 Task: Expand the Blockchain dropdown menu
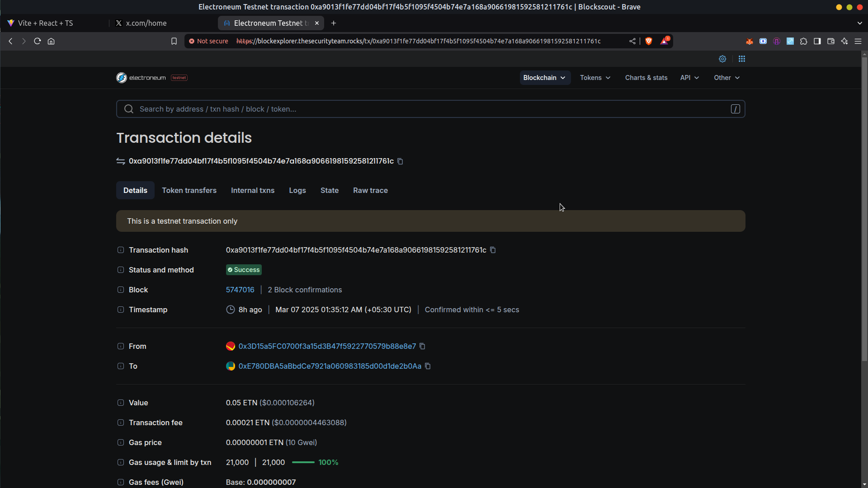544,78
